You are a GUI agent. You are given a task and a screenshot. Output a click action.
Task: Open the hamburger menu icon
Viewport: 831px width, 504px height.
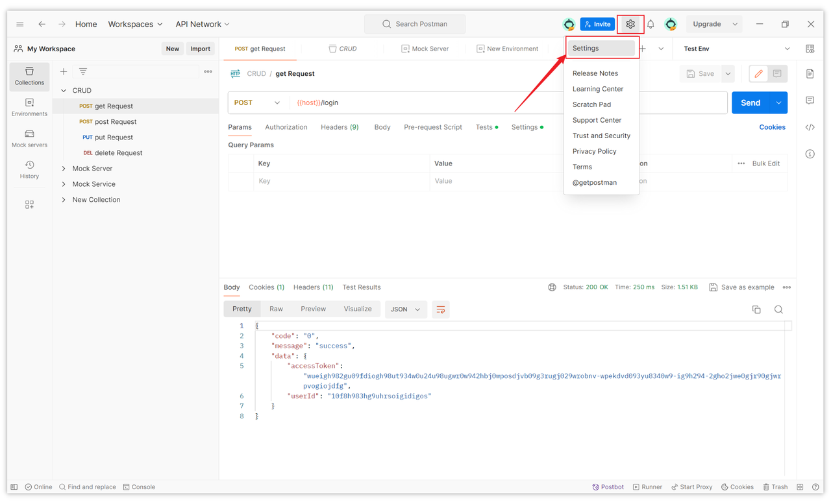pos(20,24)
